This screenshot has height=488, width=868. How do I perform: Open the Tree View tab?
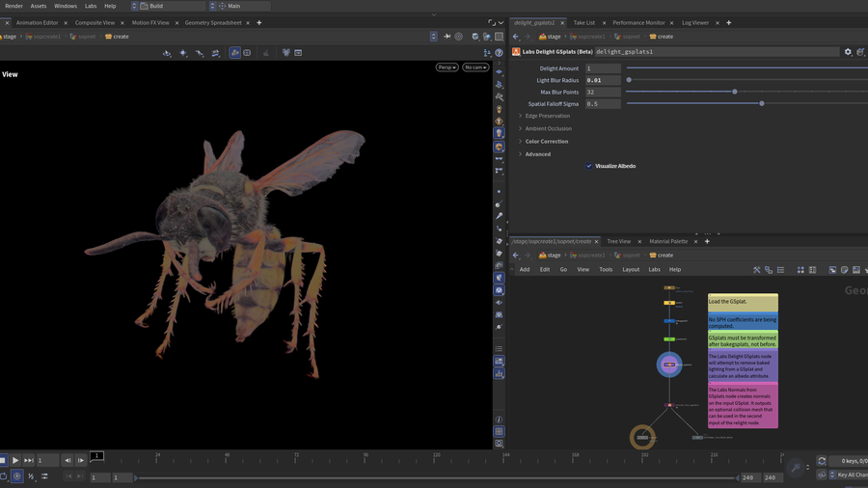click(619, 241)
